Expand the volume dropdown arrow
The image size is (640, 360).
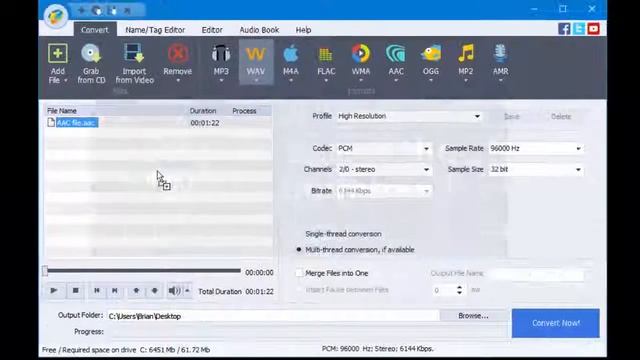pos(187,291)
